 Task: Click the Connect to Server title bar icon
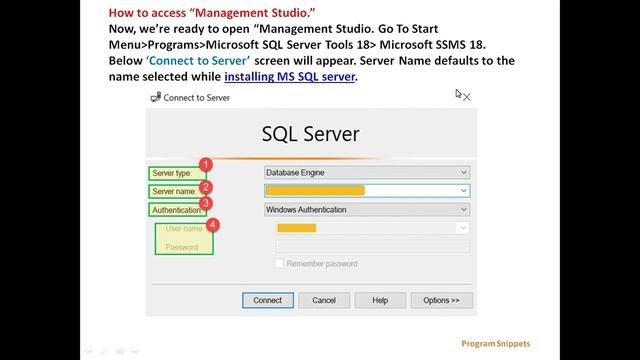[156, 97]
